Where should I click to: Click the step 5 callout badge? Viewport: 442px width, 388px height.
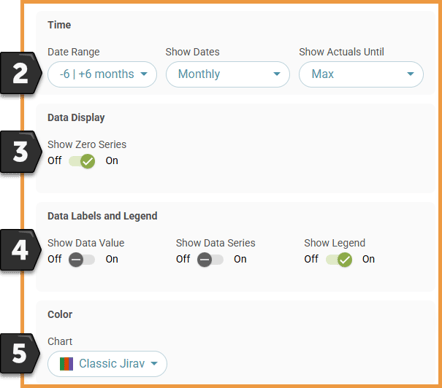click(x=20, y=353)
